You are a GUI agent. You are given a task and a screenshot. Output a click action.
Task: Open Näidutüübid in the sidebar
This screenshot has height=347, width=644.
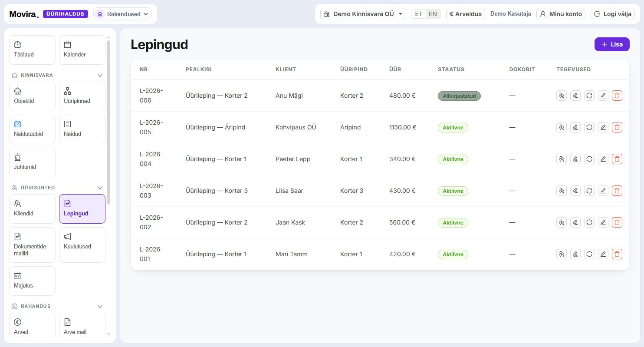(32, 129)
